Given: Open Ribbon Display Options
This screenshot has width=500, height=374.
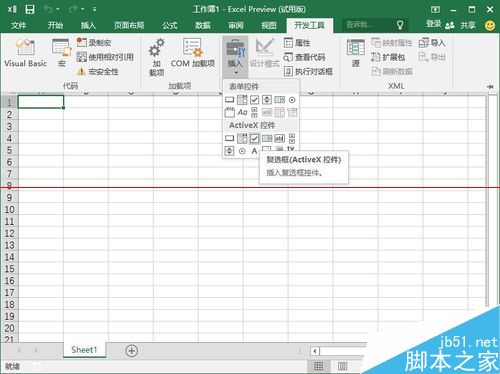Looking at the screenshot, I should pyautogui.click(x=435, y=9).
